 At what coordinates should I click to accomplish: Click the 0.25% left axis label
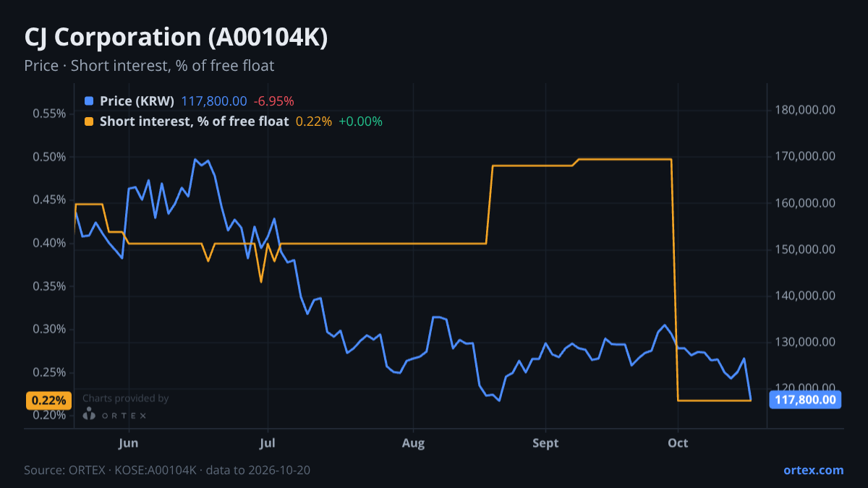[x=49, y=372]
